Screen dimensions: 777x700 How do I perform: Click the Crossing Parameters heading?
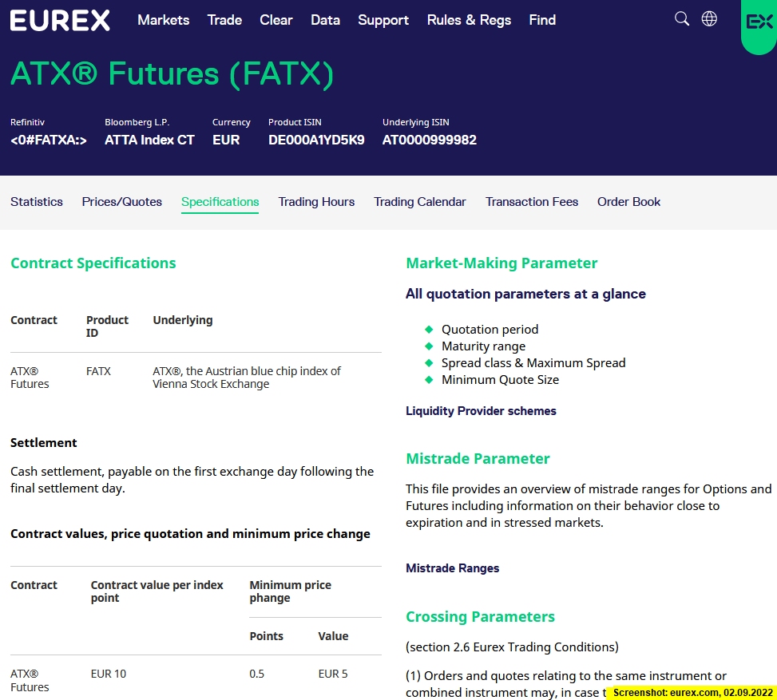[480, 617]
